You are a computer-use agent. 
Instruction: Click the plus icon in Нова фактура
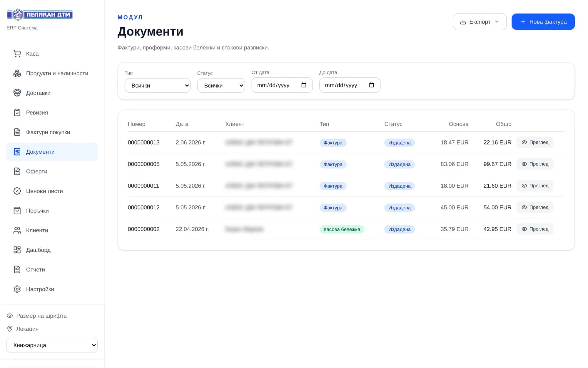(x=523, y=22)
